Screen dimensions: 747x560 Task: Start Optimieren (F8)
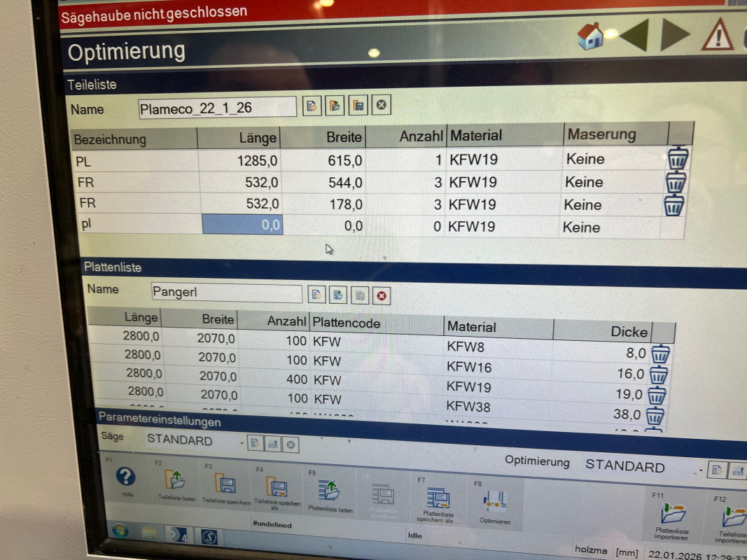(x=494, y=503)
